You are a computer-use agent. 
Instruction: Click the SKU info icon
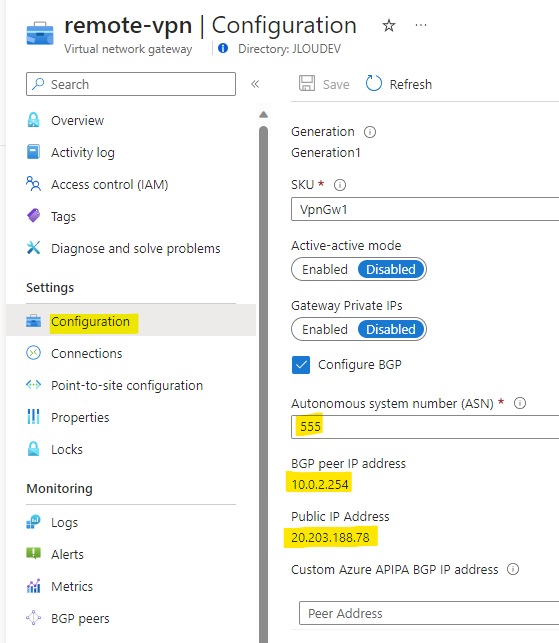click(x=340, y=185)
